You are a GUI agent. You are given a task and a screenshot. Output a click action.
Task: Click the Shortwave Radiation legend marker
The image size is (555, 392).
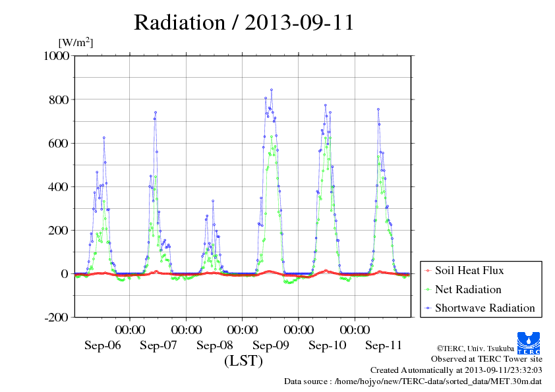click(x=428, y=308)
